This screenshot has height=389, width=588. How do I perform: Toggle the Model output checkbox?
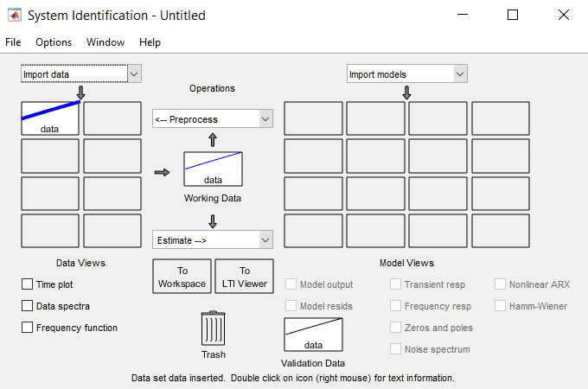pos(291,284)
